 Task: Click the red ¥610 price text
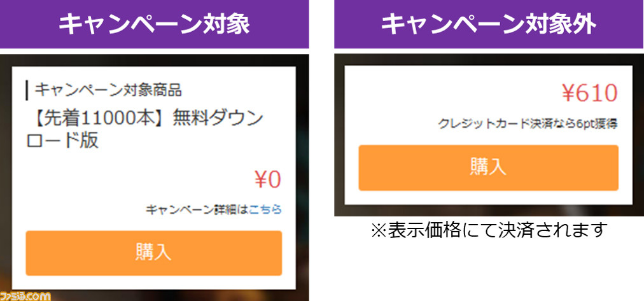click(x=589, y=94)
